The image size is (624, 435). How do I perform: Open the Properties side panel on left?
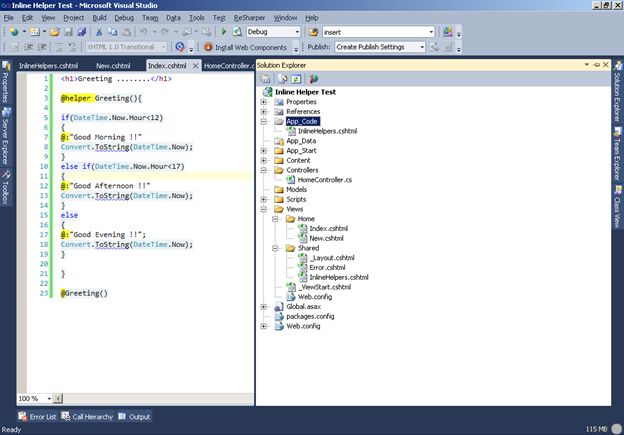coord(6,82)
